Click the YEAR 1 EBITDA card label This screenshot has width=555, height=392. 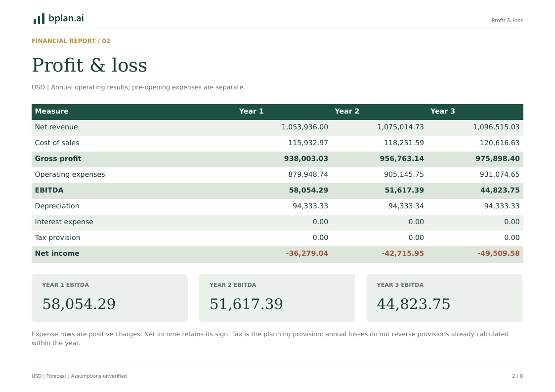pyautogui.click(x=65, y=285)
